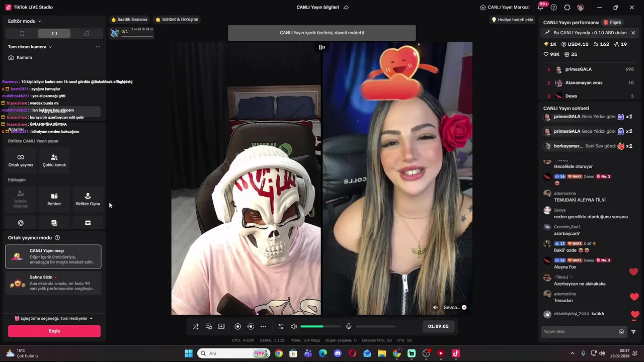Click Atanamayan zeus in ranking list
Screen dimensions: 644x362
tap(590, 82)
